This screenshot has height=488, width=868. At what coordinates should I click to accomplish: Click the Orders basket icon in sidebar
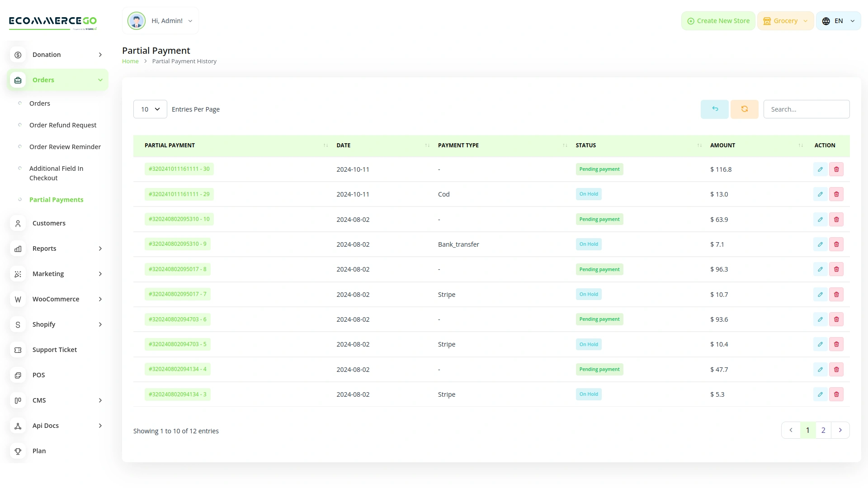click(x=18, y=80)
